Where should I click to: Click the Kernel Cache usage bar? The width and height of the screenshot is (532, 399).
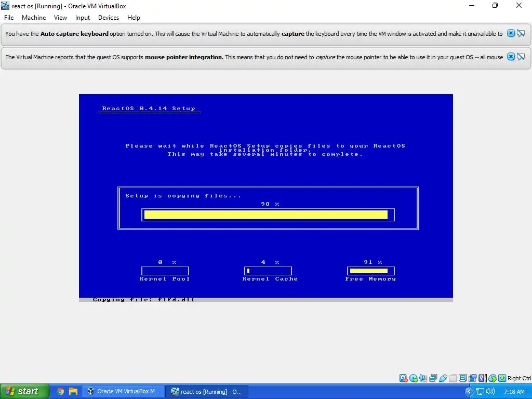[x=268, y=271]
